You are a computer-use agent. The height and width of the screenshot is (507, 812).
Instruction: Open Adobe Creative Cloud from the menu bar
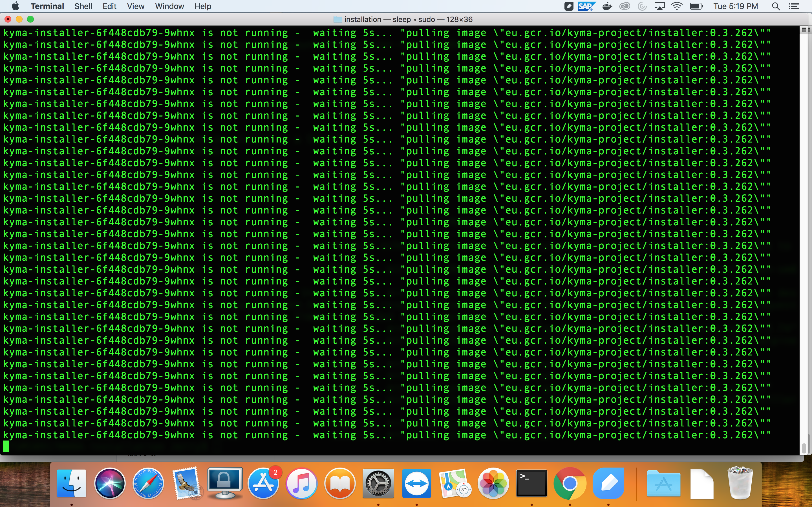pos(625,6)
